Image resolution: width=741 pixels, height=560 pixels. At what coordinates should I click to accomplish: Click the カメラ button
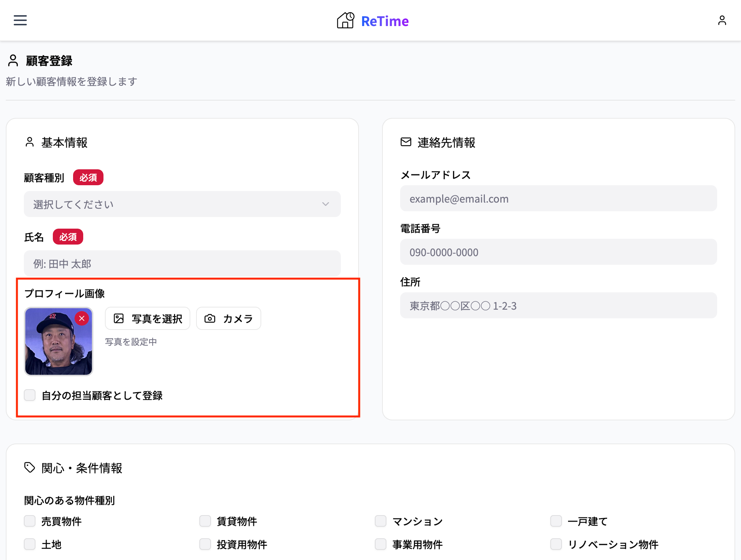[228, 318]
